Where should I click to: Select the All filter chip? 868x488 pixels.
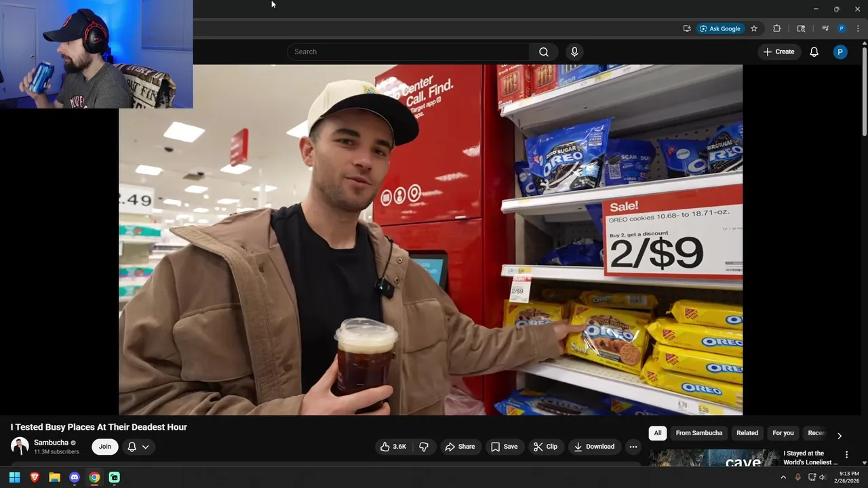click(657, 433)
